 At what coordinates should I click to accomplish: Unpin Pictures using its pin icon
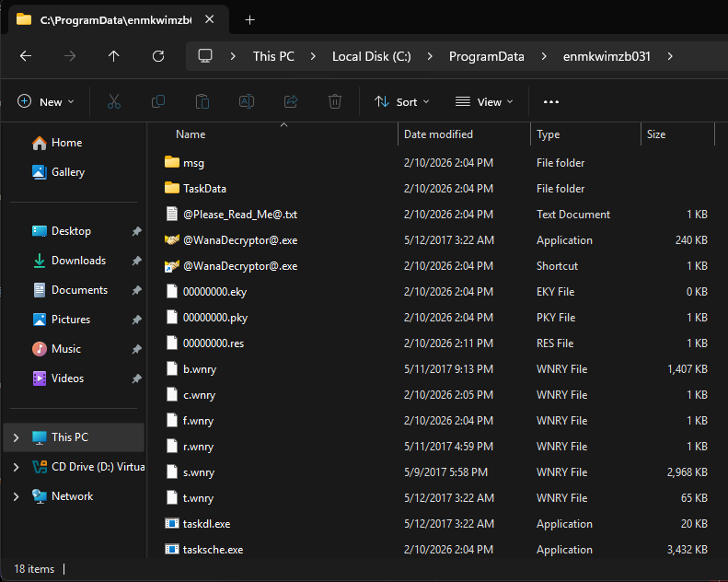(x=136, y=320)
